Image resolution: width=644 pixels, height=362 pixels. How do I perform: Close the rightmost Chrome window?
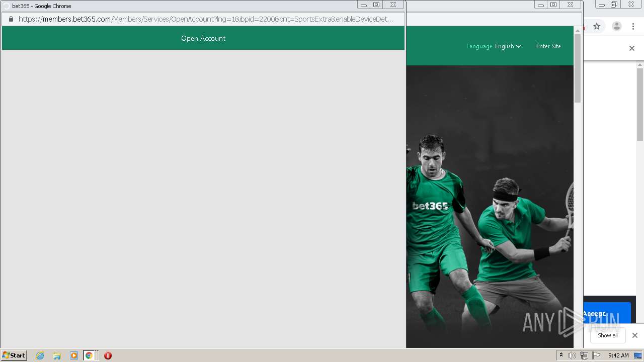point(630,5)
